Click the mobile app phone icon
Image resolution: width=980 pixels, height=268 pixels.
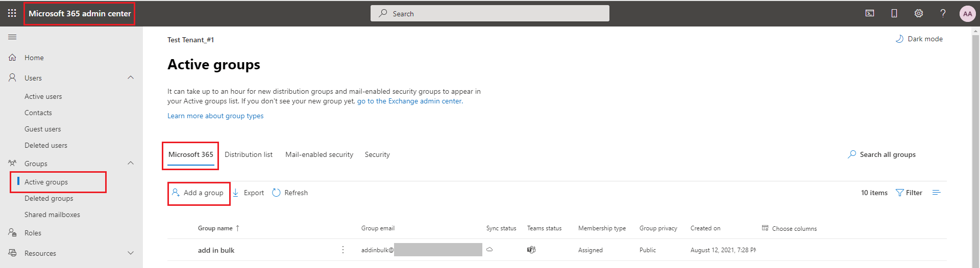[x=894, y=14]
